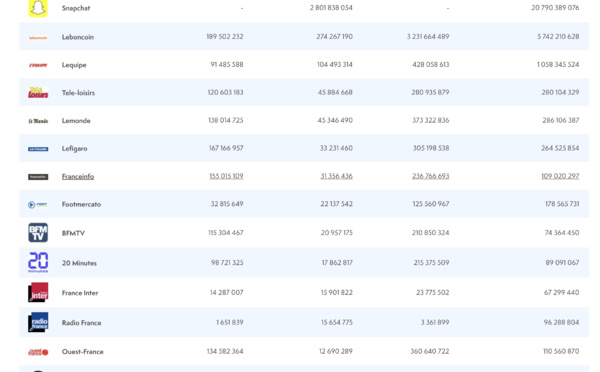Select the Radio France logo
Image resolution: width=600 pixels, height=372 pixels.
pos(38,322)
